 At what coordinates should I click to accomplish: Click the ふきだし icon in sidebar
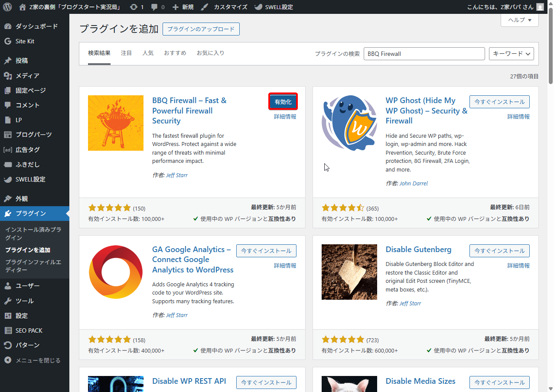click(x=8, y=165)
